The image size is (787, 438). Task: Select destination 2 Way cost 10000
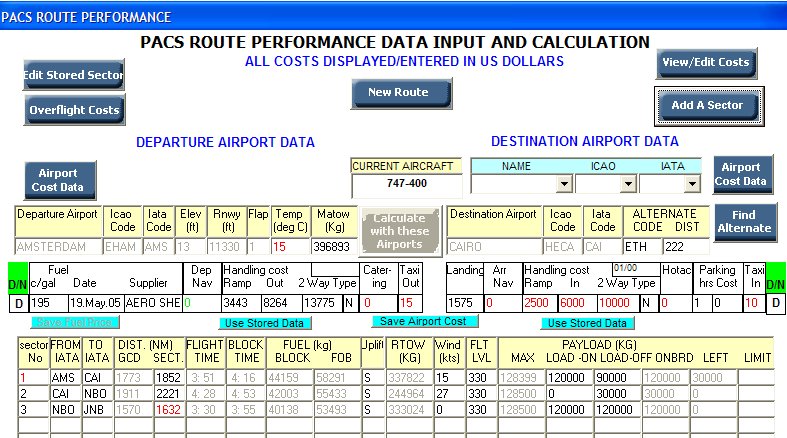tap(618, 303)
